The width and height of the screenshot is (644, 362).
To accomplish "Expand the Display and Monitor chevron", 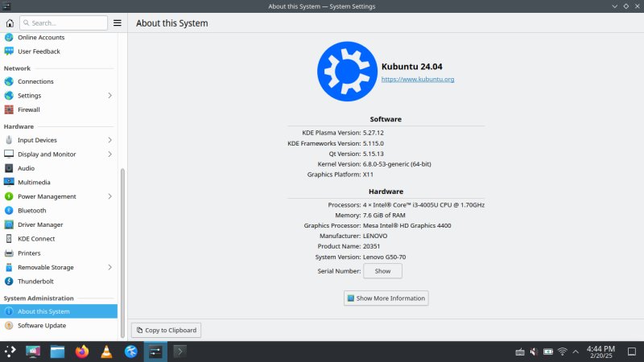I will pos(109,154).
